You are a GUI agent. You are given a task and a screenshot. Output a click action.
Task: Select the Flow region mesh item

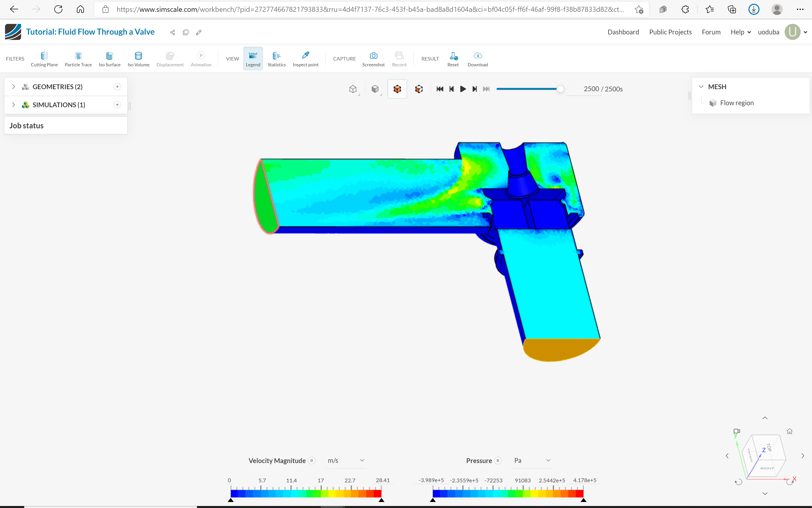[737, 103]
